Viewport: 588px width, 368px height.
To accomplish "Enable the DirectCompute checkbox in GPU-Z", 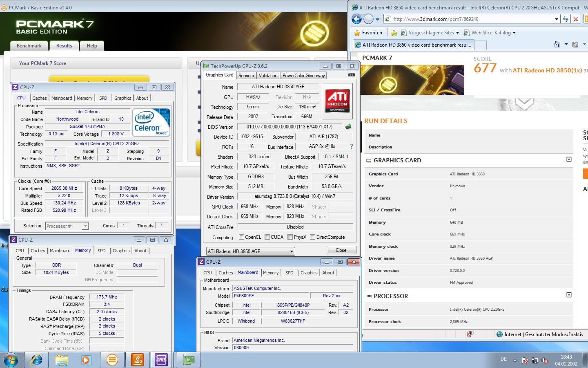I will click(312, 237).
